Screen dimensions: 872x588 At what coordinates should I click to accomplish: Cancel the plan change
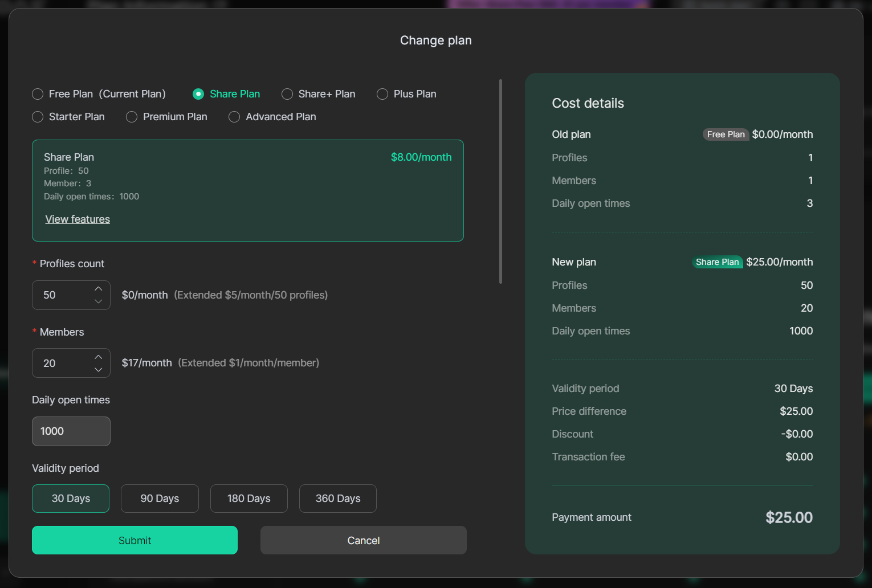pyautogui.click(x=363, y=540)
